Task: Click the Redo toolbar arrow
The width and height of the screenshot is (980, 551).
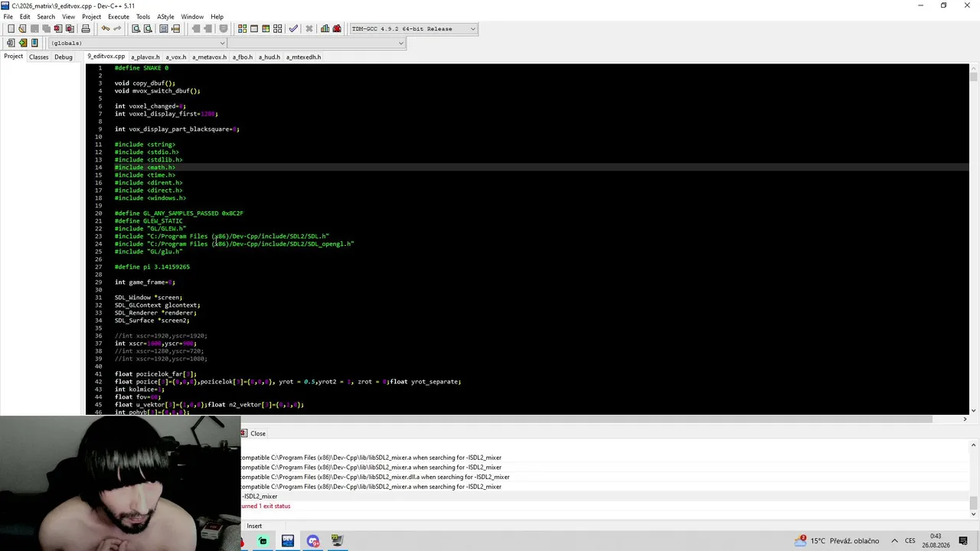Action: pyautogui.click(x=117, y=29)
